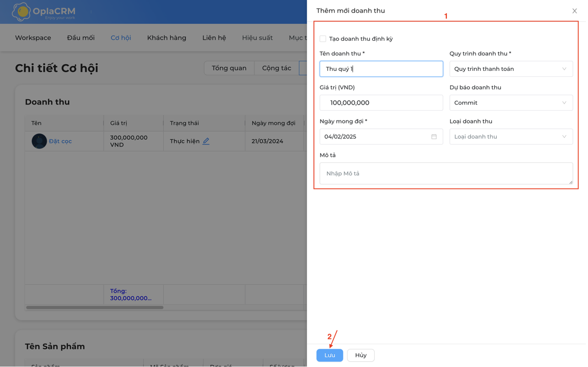
Task: Navigate to Liên hệ menu
Action: click(x=214, y=38)
